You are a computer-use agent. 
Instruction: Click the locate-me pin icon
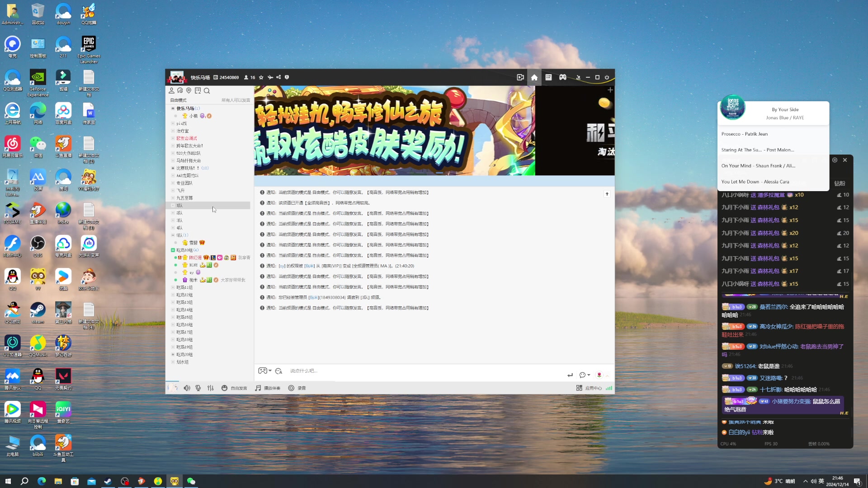click(189, 90)
